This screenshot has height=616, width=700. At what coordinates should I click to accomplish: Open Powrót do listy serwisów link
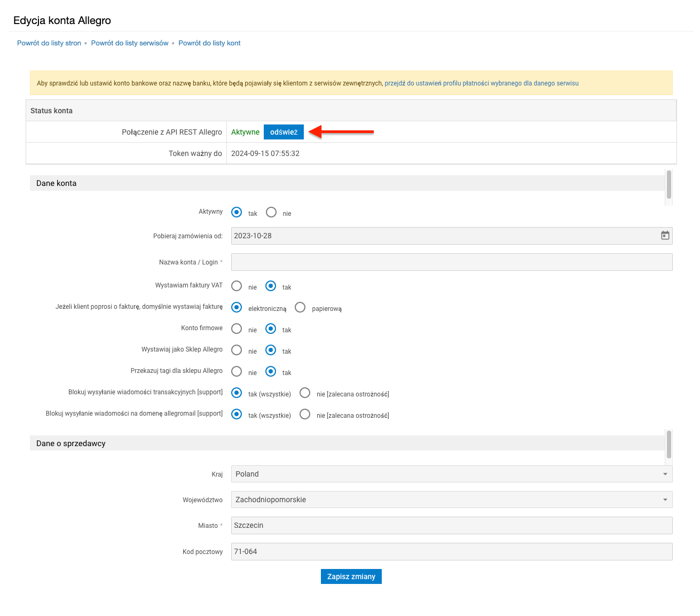coord(130,43)
